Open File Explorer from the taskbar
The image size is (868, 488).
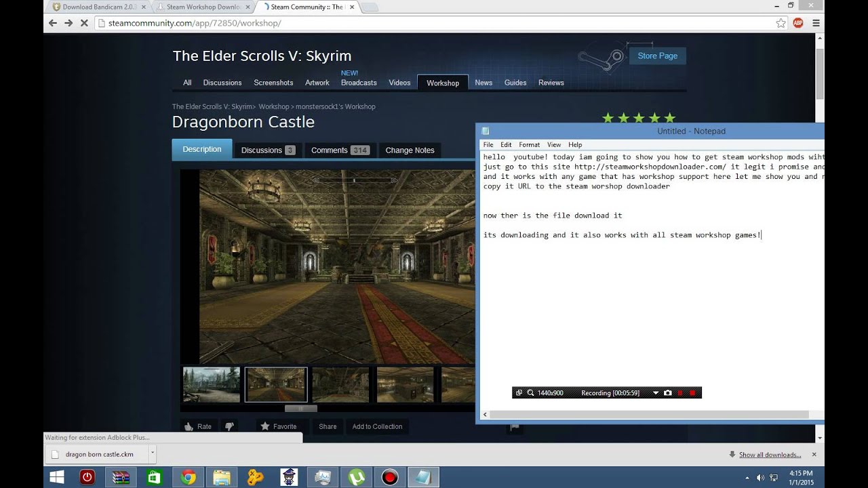[222, 477]
